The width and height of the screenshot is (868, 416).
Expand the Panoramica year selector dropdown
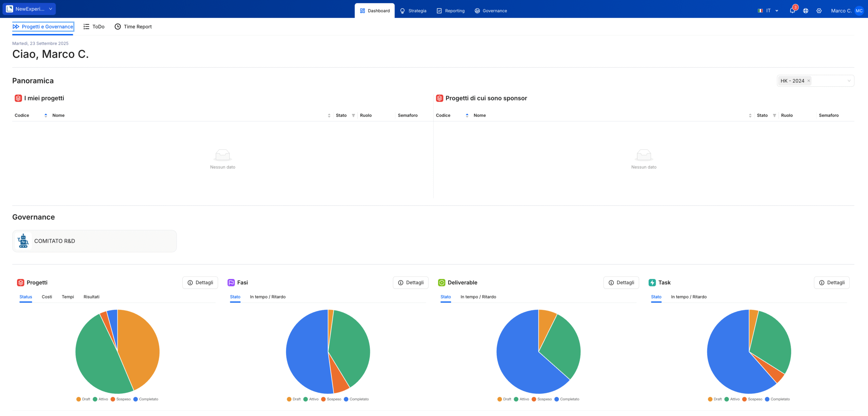(x=849, y=81)
